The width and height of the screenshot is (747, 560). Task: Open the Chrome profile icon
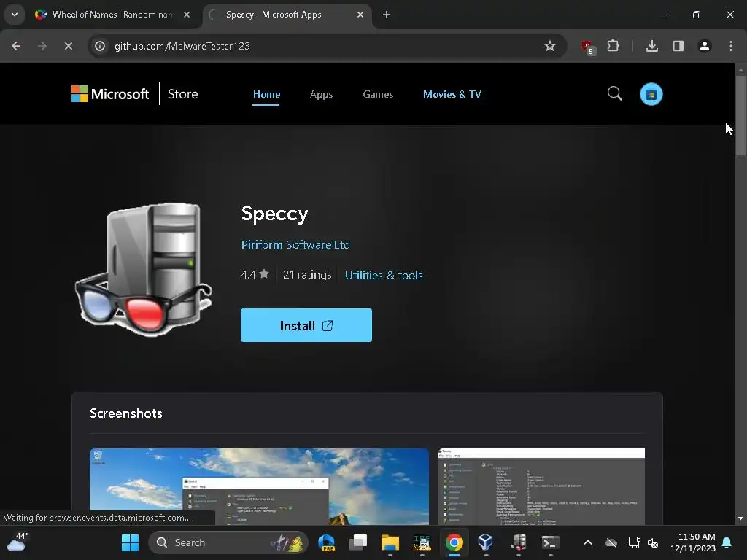(704, 46)
